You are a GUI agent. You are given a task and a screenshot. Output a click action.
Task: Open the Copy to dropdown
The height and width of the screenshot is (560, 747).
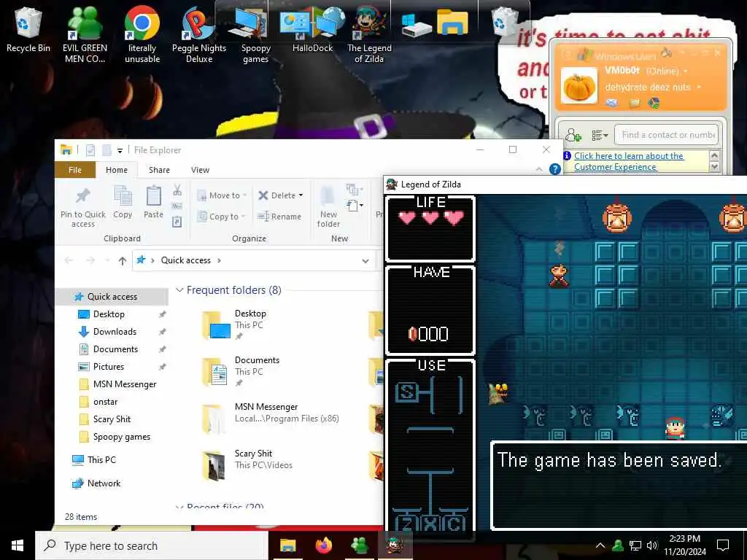220,217
